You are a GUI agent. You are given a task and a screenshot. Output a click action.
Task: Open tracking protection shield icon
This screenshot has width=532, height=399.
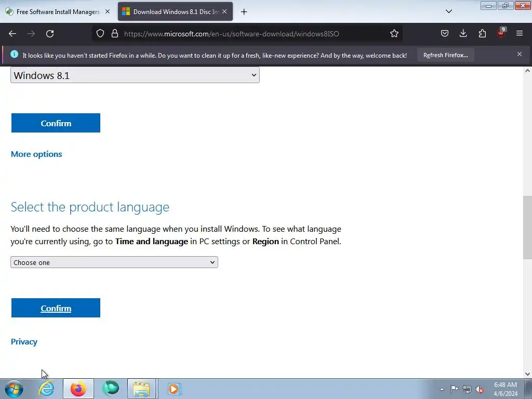[100, 34]
